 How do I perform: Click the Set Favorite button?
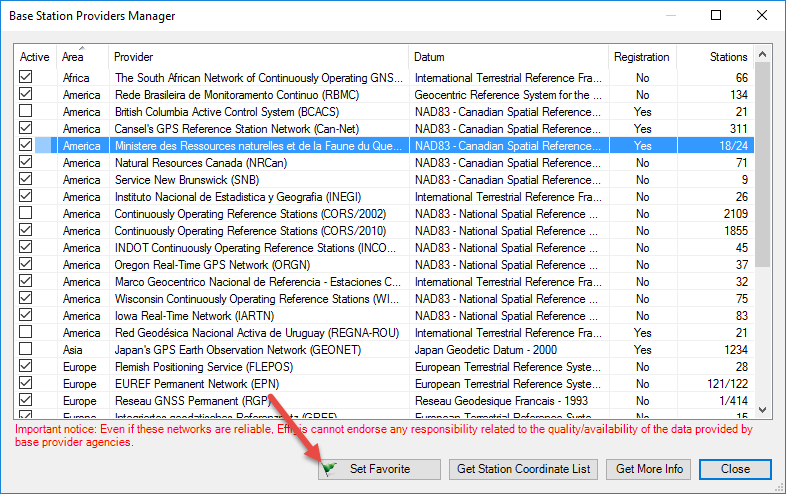pos(379,469)
